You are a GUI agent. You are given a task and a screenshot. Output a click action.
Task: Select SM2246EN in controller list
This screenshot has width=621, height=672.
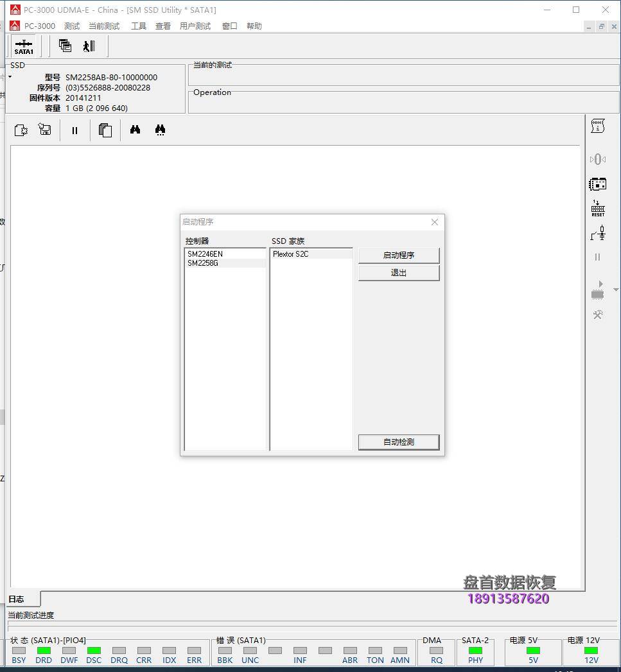click(x=225, y=254)
